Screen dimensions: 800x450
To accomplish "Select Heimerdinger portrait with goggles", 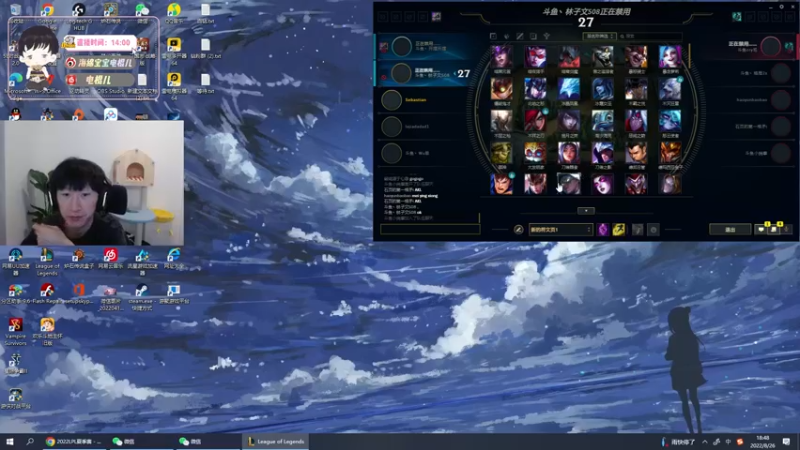I will [x=535, y=152].
